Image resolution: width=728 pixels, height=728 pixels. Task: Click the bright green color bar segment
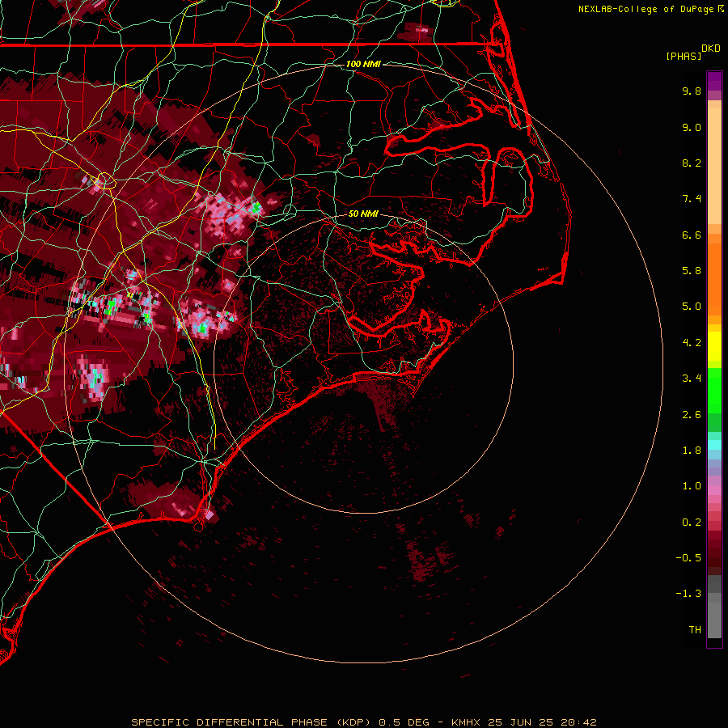pos(714,390)
